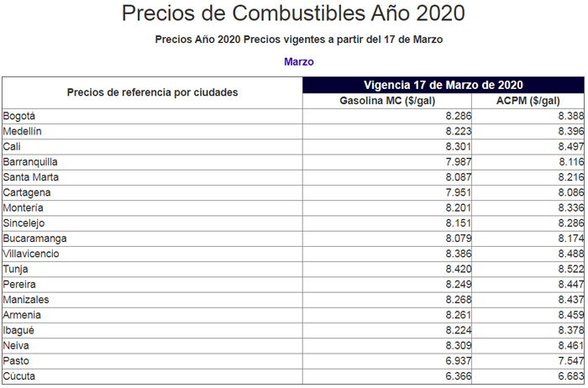Select the Vigencia 17 de Marzo de 2020 header
Screen dimensions: 588x388
coord(444,85)
